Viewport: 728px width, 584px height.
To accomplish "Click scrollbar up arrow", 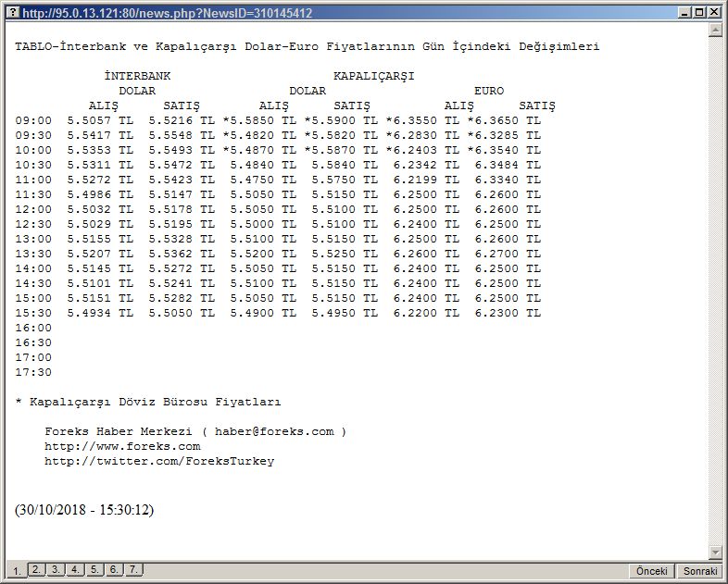I will click(715, 30).
